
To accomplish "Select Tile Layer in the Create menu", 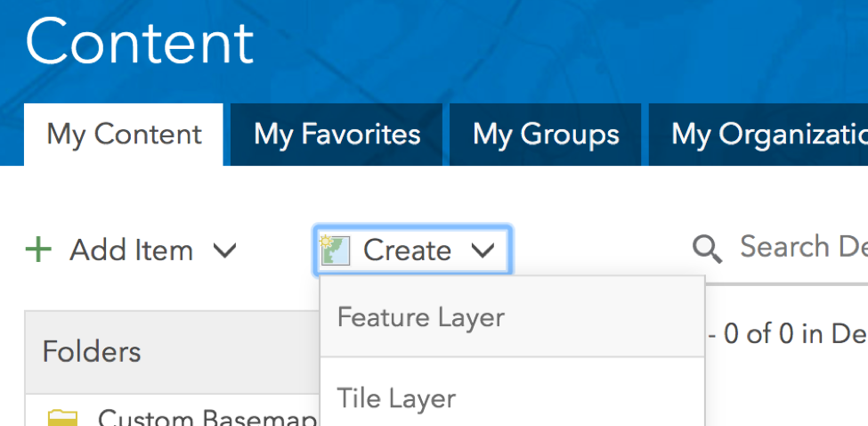I will [x=396, y=397].
